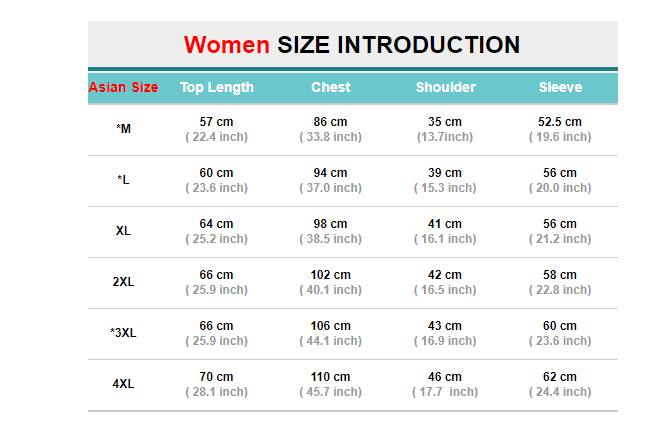Click the *3XL size row label
Viewport: 666px width, 441px height.
point(123,333)
